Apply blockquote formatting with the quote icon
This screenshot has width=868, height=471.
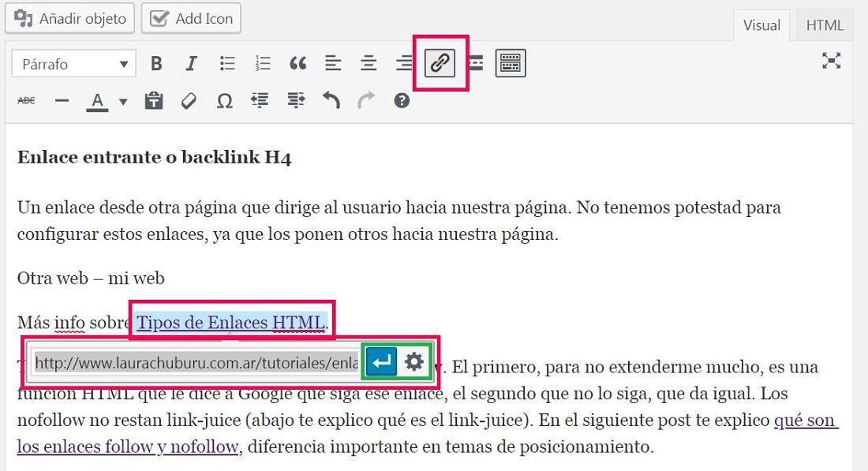tap(298, 63)
